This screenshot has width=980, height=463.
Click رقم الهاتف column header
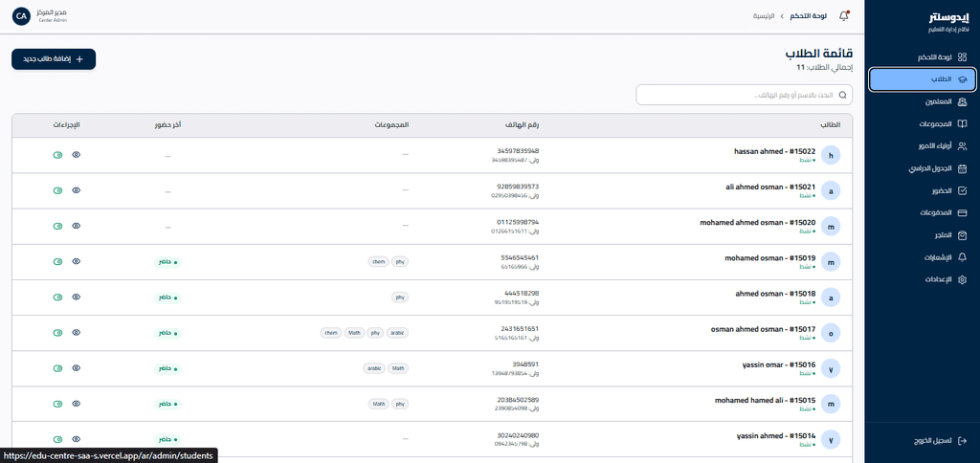[523, 125]
